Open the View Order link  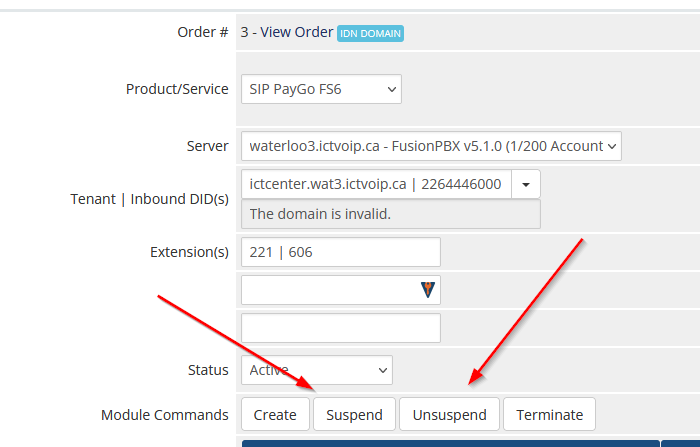296,32
